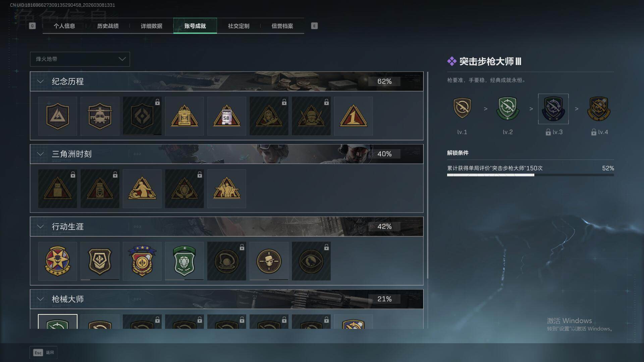Select the kneeling soldier triangle badge
644x362 pixels.
point(142,188)
